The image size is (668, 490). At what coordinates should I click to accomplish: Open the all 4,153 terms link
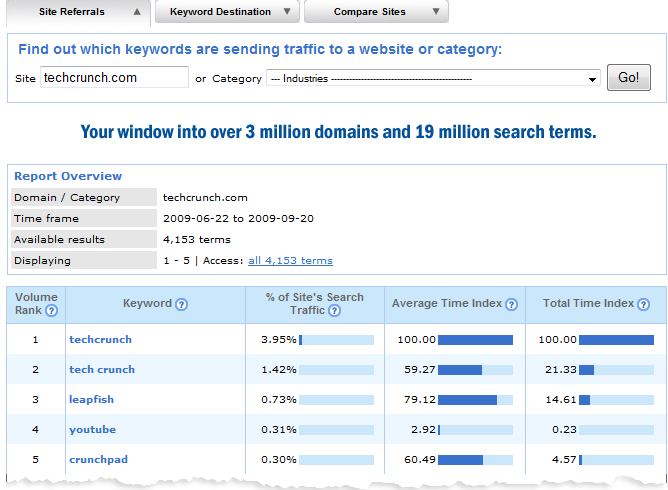click(290, 260)
